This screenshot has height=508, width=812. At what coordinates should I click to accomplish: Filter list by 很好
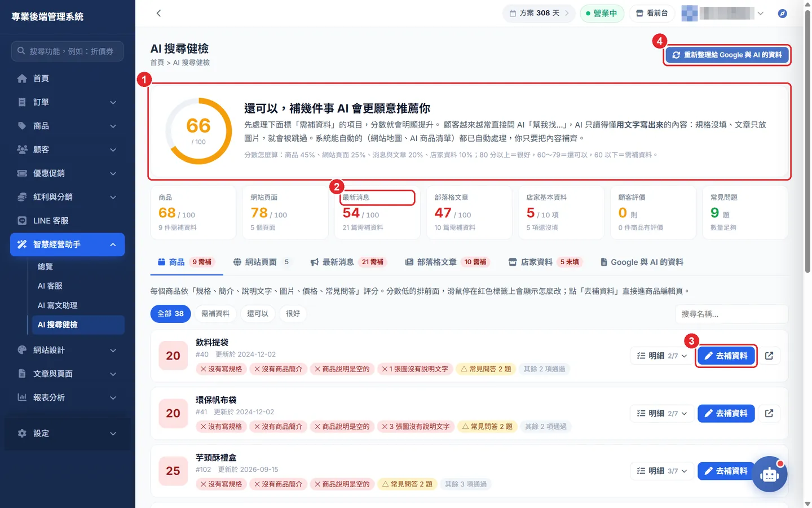click(293, 313)
